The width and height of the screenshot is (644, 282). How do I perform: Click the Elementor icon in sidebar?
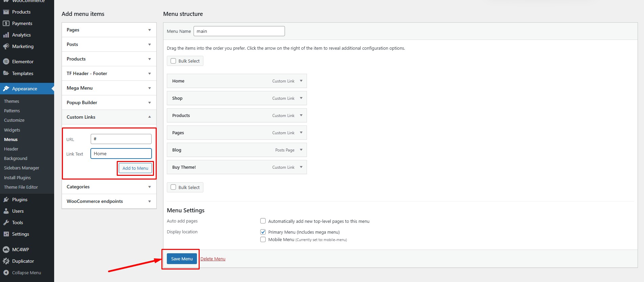click(6, 62)
